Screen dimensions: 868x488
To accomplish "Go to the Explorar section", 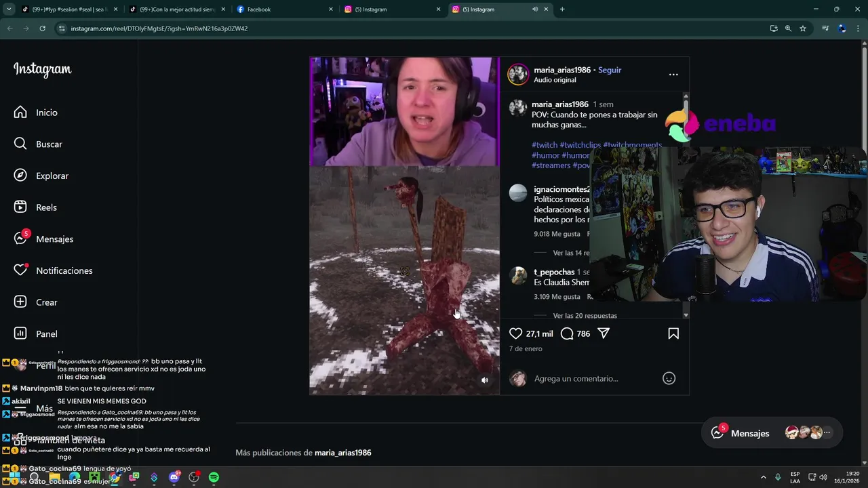I will click(42, 176).
